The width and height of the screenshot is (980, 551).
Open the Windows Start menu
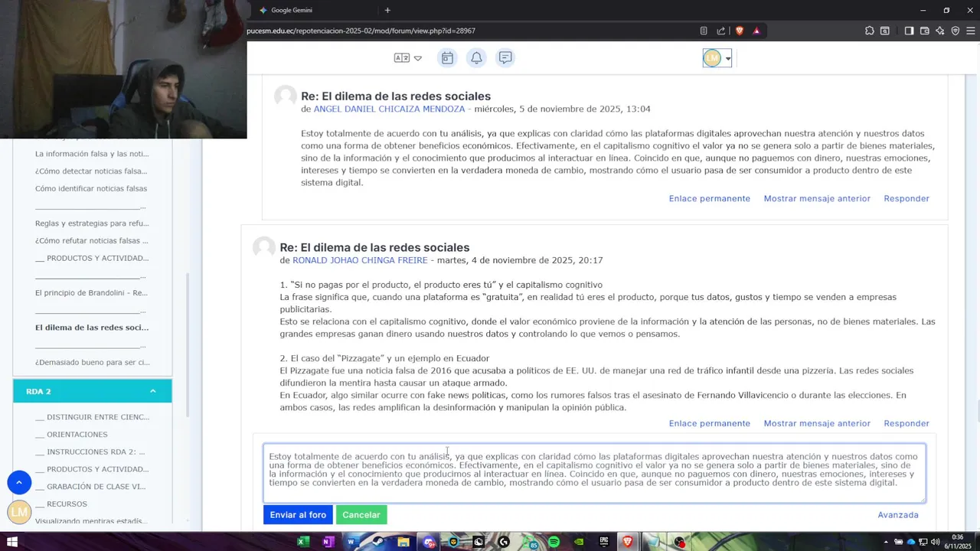click(x=12, y=542)
